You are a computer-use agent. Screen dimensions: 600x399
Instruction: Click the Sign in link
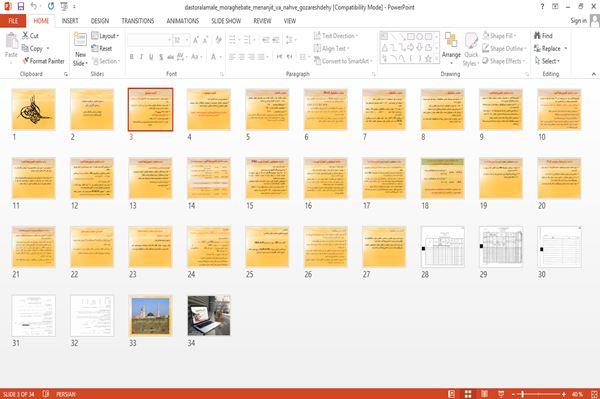(578, 21)
